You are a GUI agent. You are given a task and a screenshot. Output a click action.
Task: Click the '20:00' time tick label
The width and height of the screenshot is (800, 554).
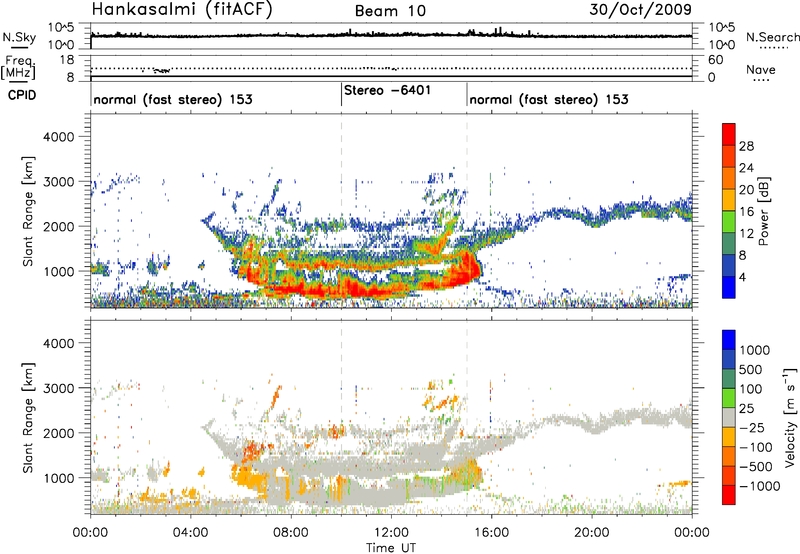pyautogui.click(x=591, y=533)
